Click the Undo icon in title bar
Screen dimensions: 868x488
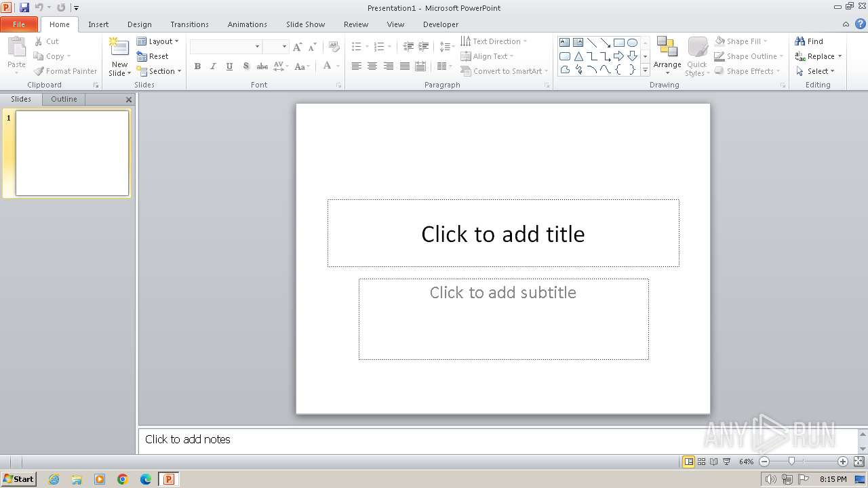[x=39, y=7]
